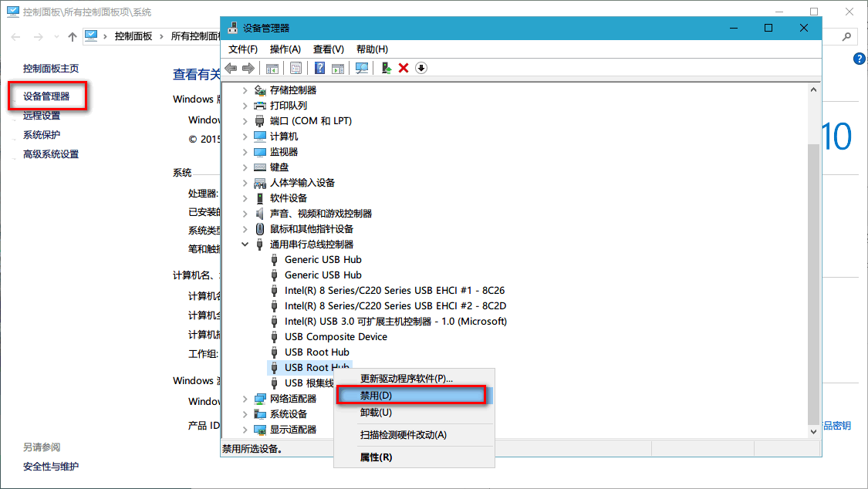Expand the 网络适配器 node
This screenshot has width=868, height=489.
tap(245, 399)
